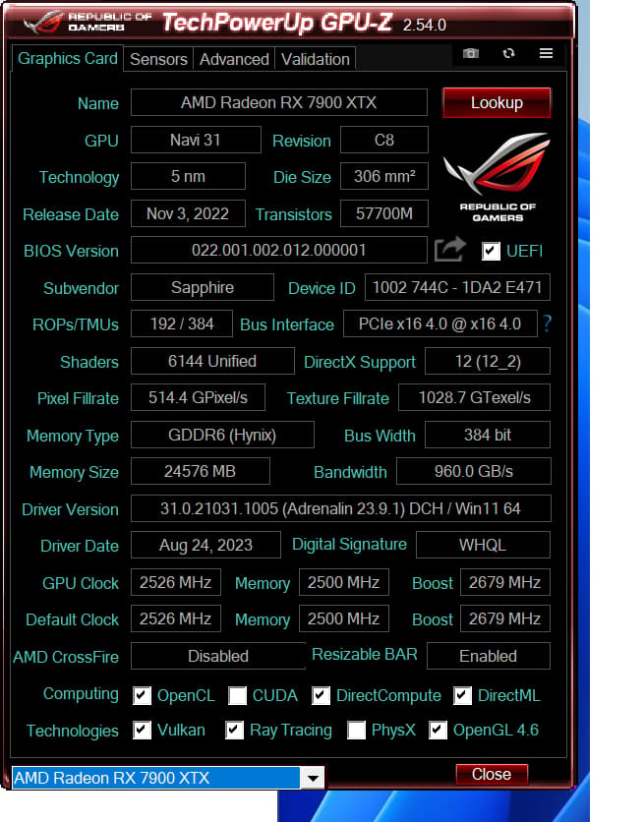
Task: Click the GPU Clock row Boost 2679 MHz
Action: click(505, 582)
